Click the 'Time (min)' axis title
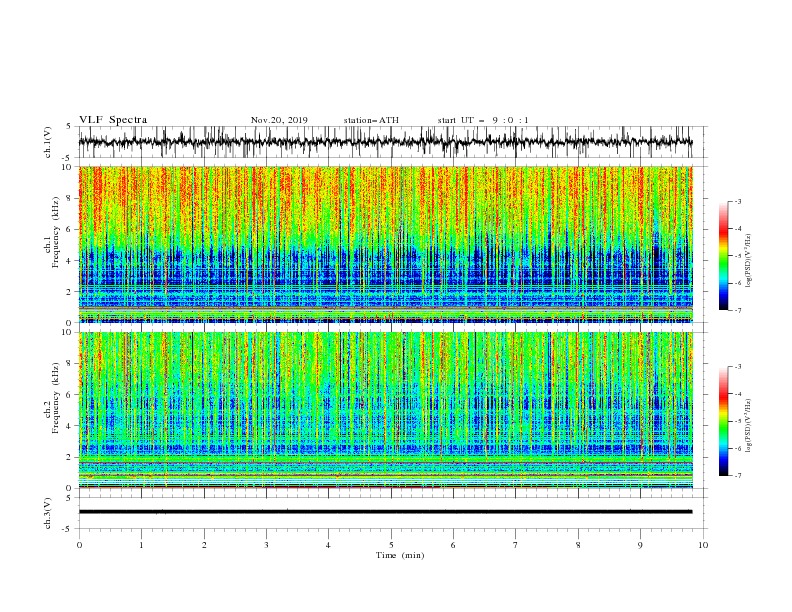 [400, 555]
